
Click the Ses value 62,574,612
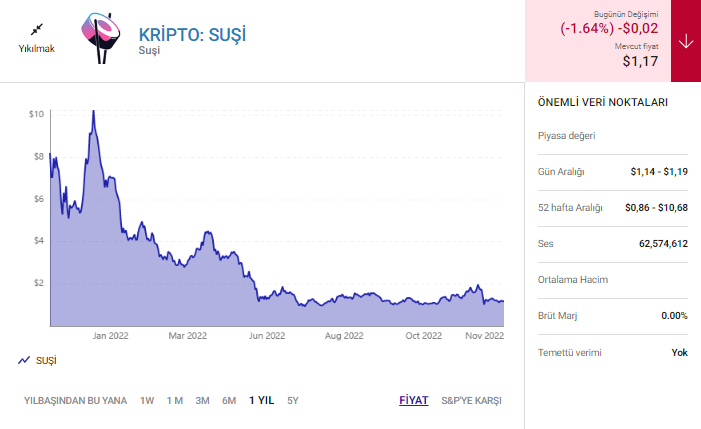point(663,244)
